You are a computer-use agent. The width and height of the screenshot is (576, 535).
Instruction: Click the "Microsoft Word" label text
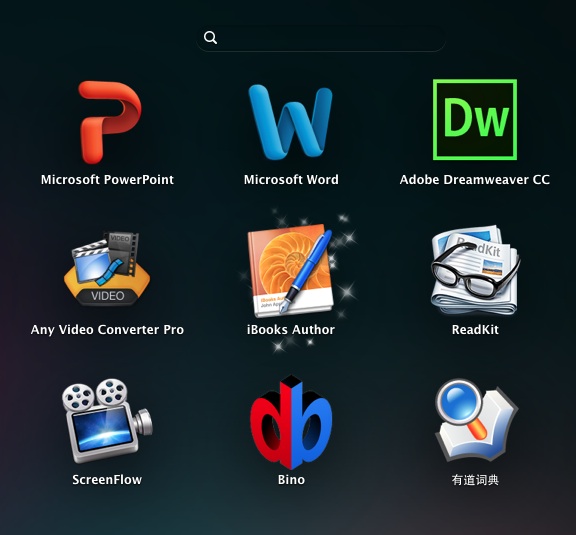pos(291,180)
